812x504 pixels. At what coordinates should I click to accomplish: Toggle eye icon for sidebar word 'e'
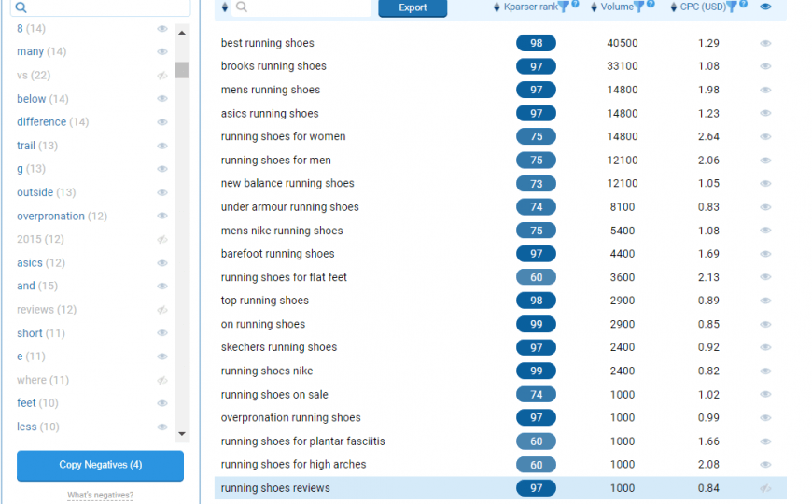tap(162, 357)
